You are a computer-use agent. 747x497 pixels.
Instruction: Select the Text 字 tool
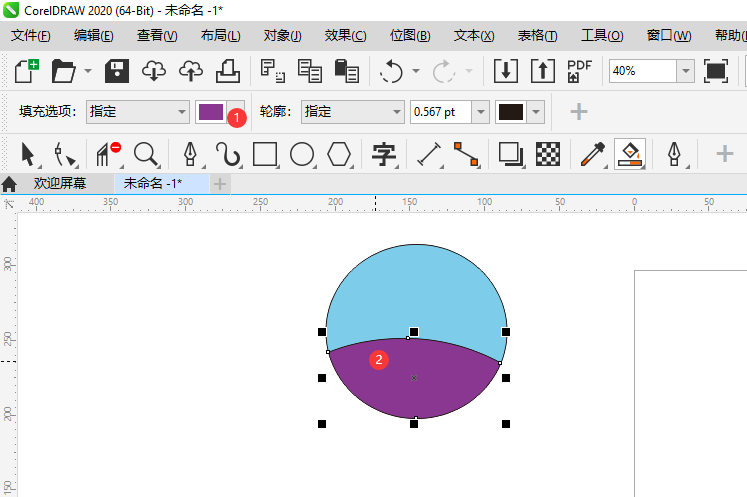click(384, 154)
